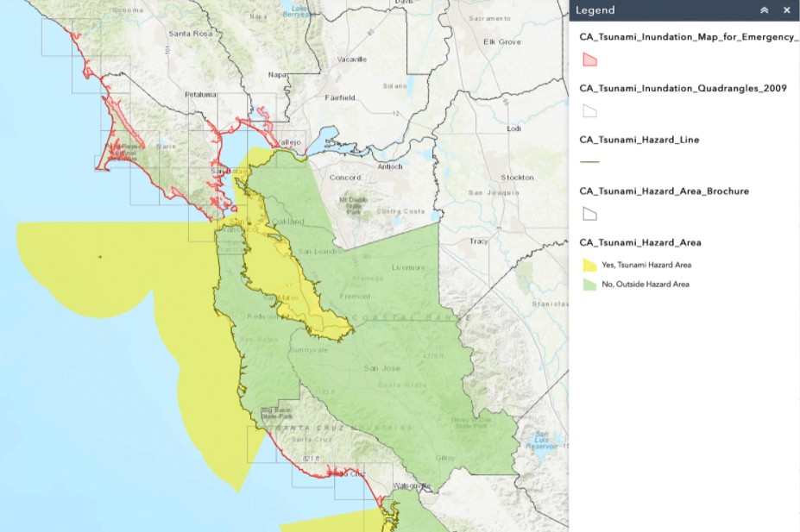
Task: Click the CA_Tsunami_Inundation_Quadrangles_2009 outline symbol
Action: point(590,110)
